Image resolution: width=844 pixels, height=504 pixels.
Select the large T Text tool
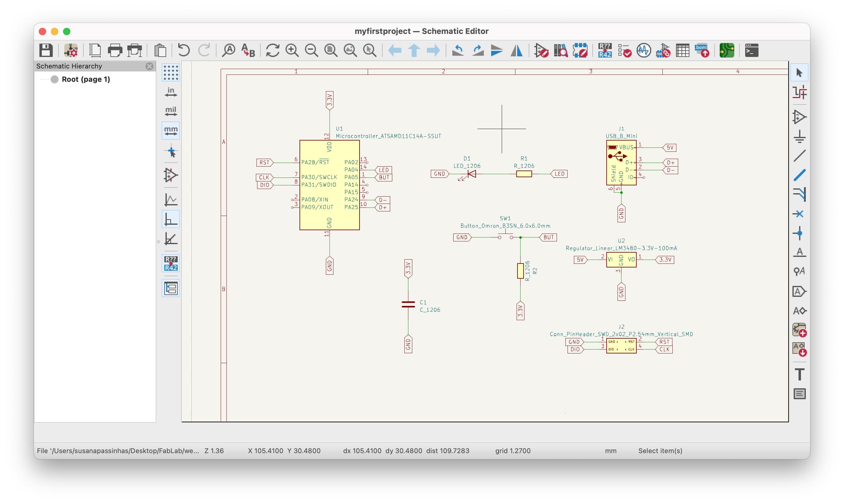799,374
